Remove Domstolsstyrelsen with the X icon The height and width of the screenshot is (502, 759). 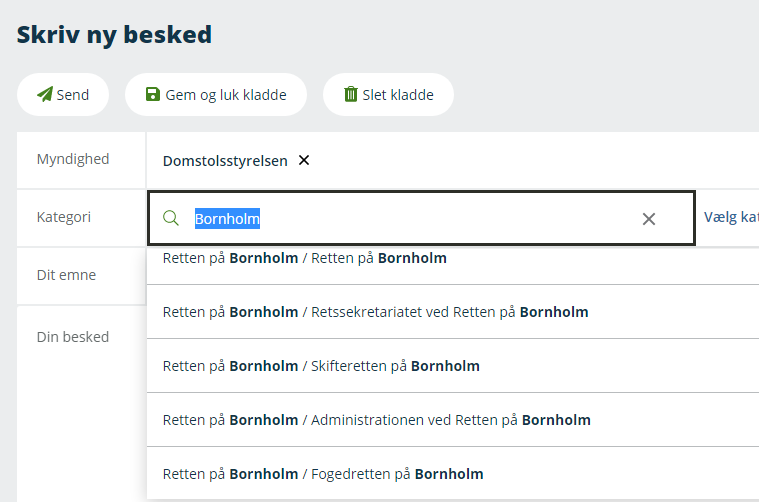304,160
